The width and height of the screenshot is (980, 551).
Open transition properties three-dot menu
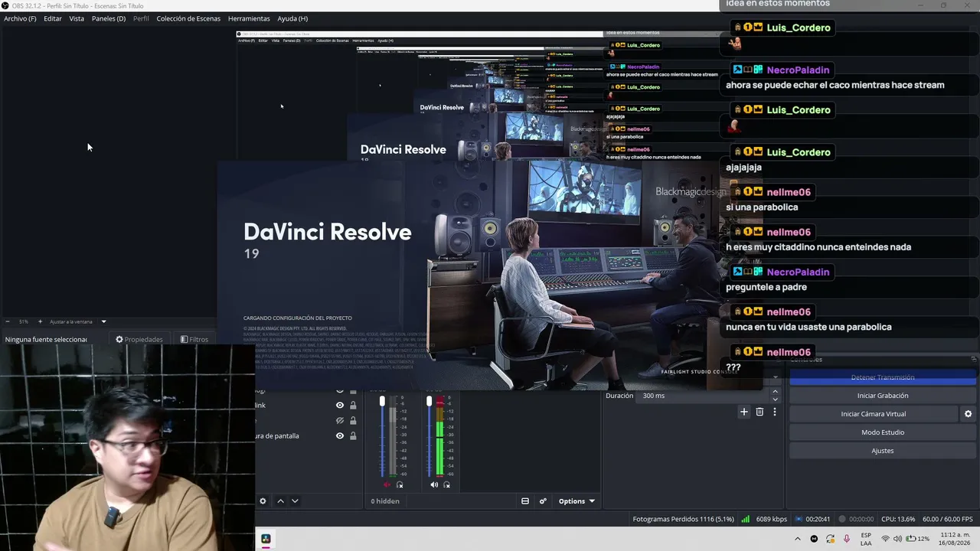pos(774,412)
